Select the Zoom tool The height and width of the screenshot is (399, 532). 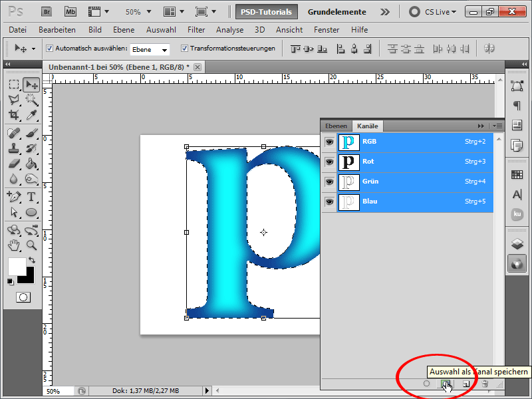coord(31,245)
